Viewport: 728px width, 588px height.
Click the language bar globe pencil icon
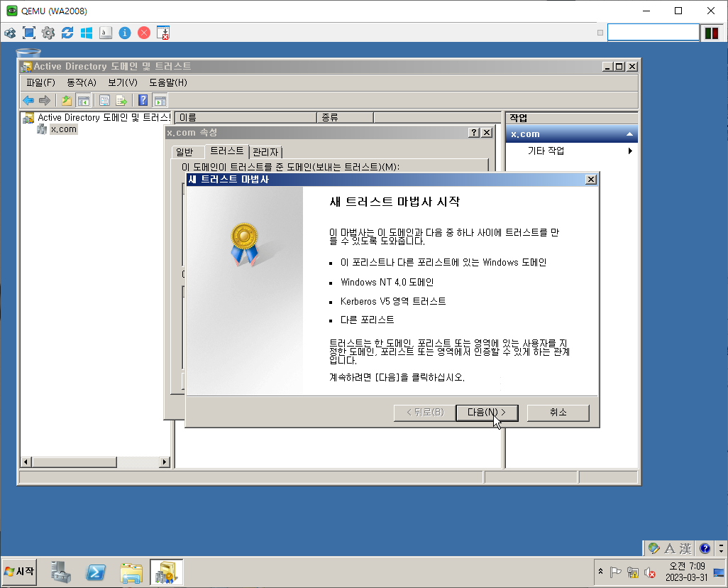click(654, 548)
